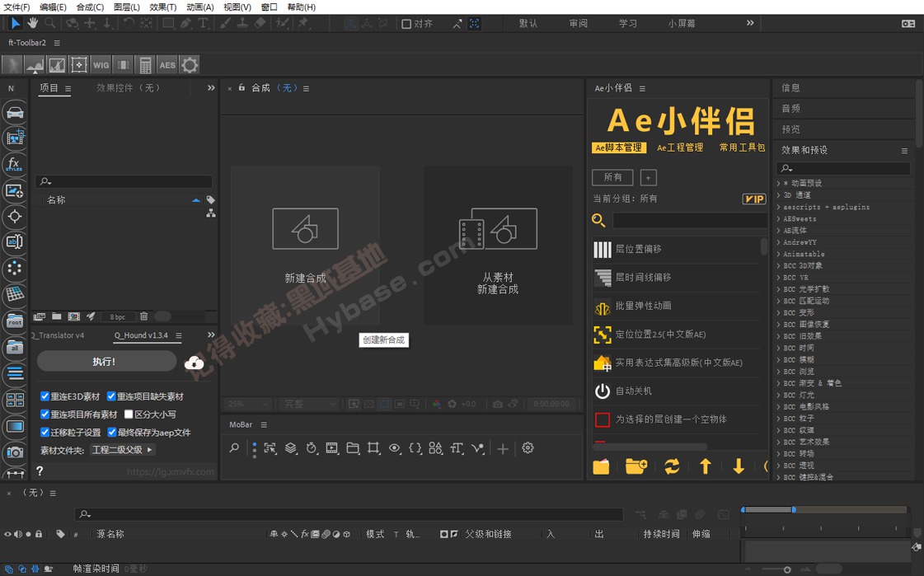Click the WIG button in ft-Toolbar2
This screenshot has width=924, height=576.
(101, 65)
